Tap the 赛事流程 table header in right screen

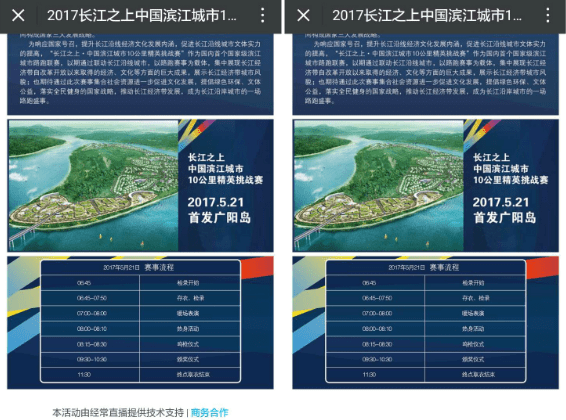click(x=426, y=267)
